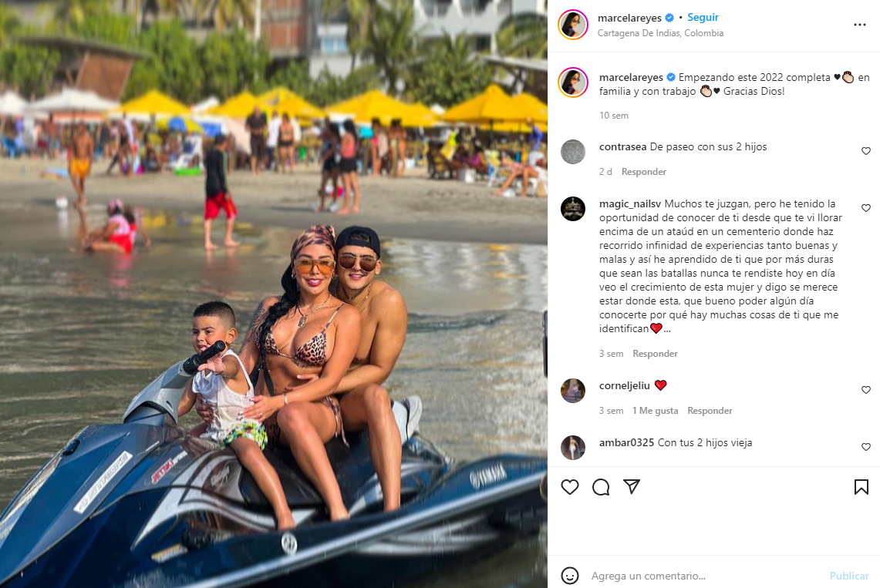The height and width of the screenshot is (588, 880).
Task: Open comment bubble icon under the post
Action: (601, 487)
